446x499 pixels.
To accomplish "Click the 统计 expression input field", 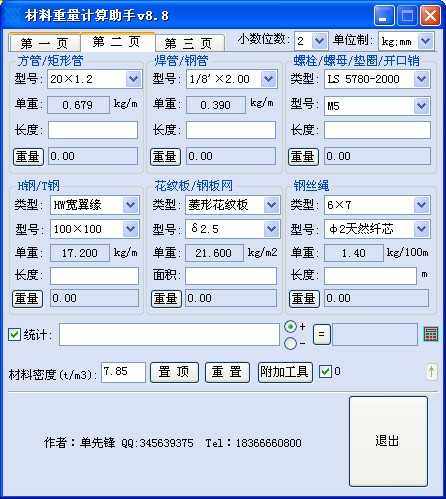I will pos(169,334).
